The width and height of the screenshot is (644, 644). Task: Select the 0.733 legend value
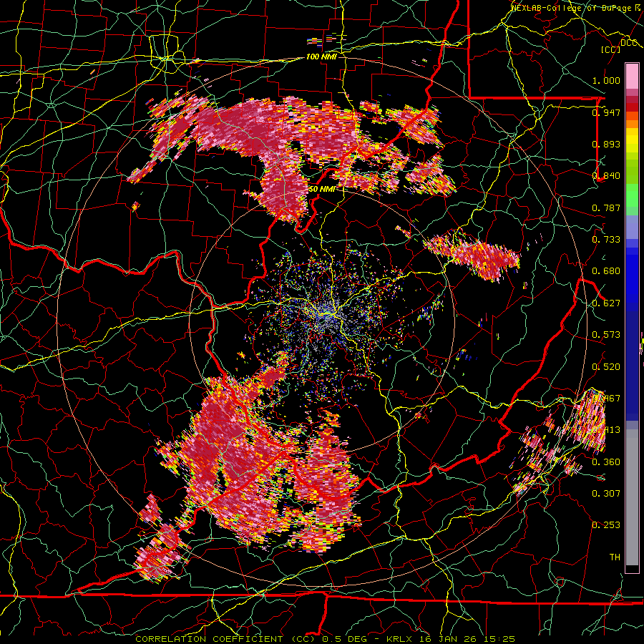(x=606, y=240)
